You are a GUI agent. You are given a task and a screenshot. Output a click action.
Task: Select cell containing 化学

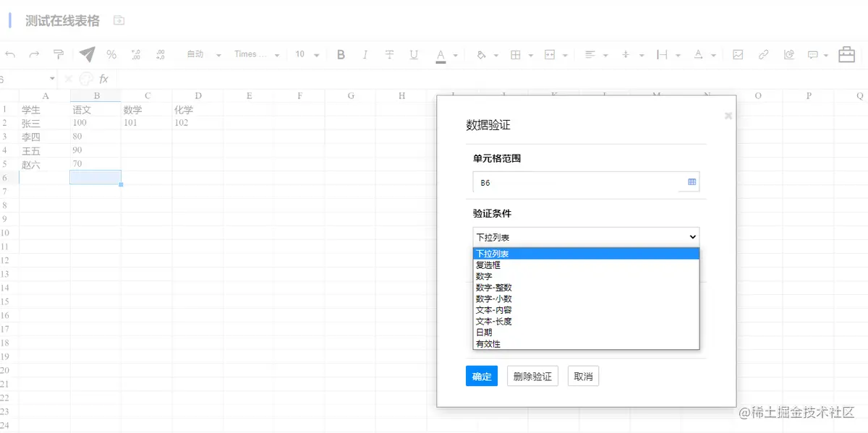197,110
